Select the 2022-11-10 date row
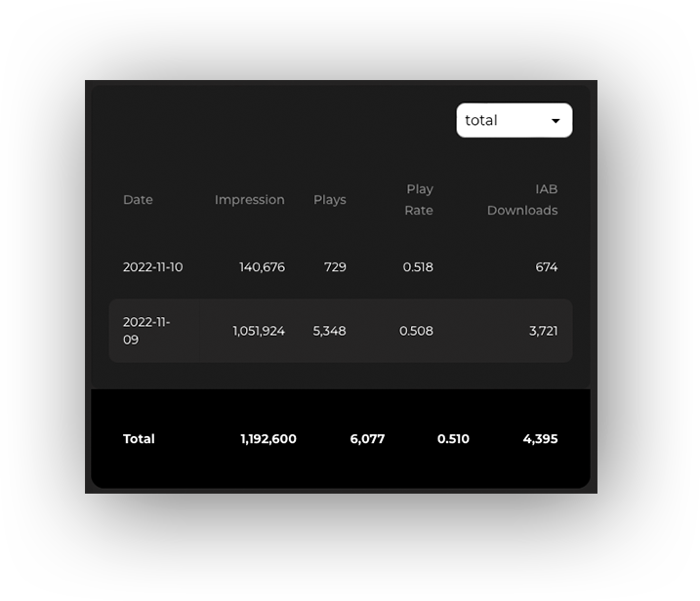Image resolution: width=700 pixels, height=601 pixels. (341, 267)
